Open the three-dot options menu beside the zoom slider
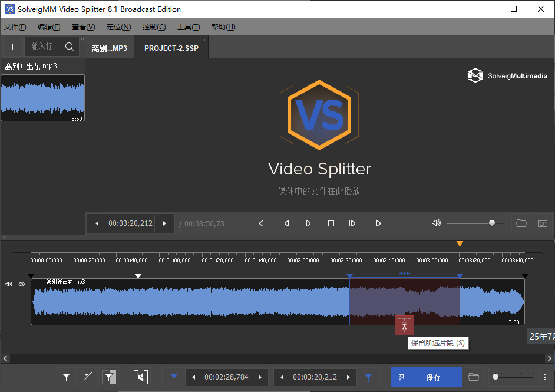The width and height of the screenshot is (555, 392). coord(545,377)
